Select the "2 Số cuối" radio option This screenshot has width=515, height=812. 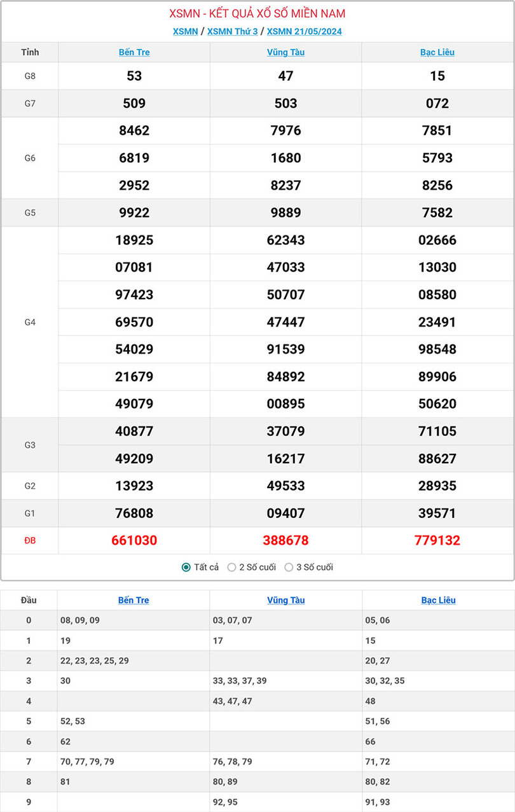point(232,567)
